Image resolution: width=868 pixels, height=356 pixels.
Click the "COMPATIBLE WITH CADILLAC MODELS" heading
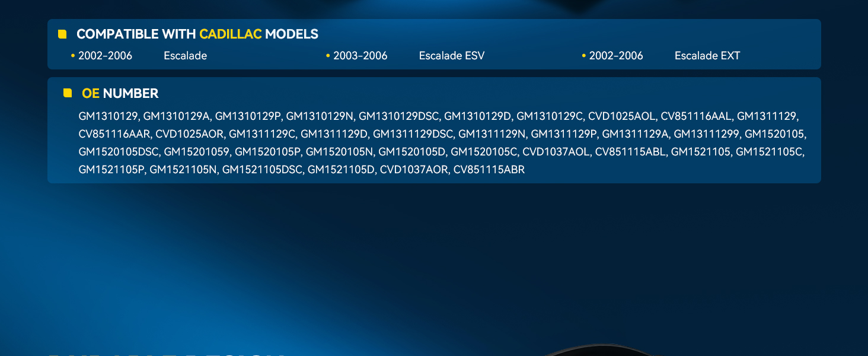pyautogui.click(x=197, y=34)
